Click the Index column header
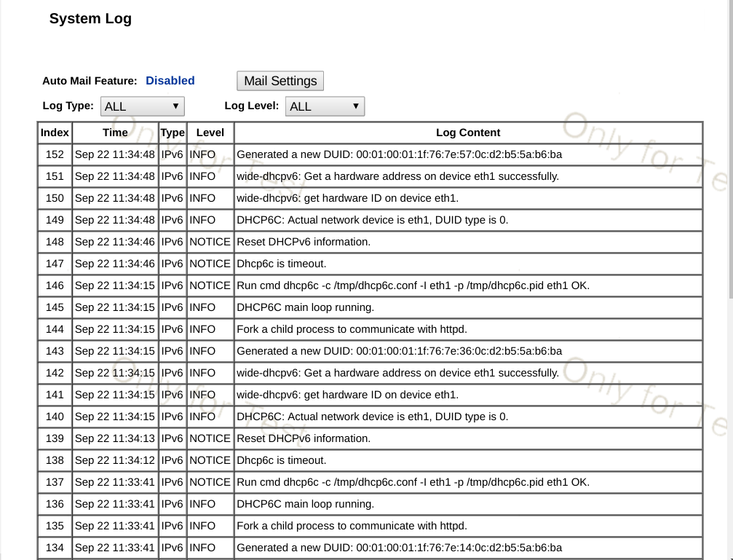The width and height of the screenshot is (733, 560). pos(55,133)
